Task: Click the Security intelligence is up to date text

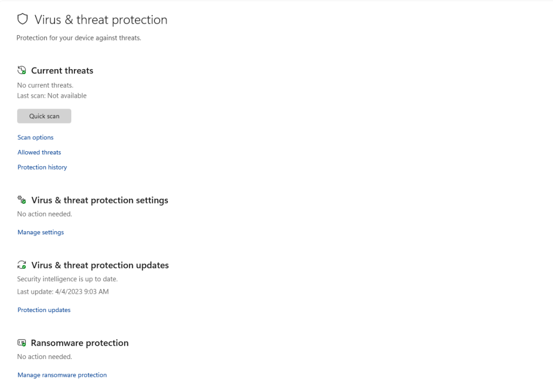Action: coord(68,279)
